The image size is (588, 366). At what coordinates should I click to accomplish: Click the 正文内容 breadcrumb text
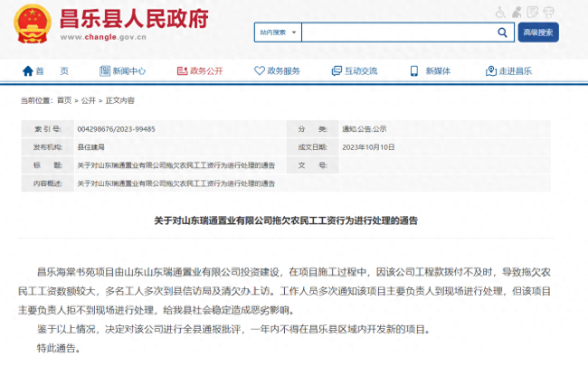(120, 100)
